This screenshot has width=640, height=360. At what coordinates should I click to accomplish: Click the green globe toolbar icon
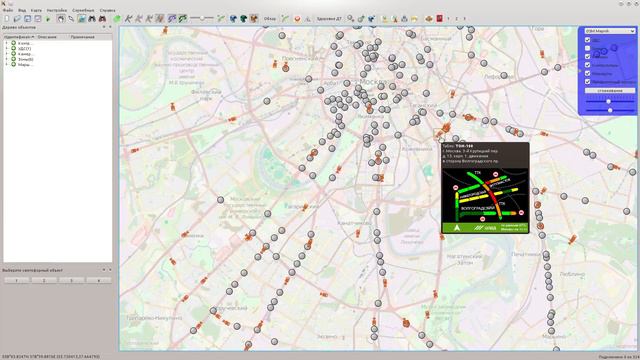(243, 19)
